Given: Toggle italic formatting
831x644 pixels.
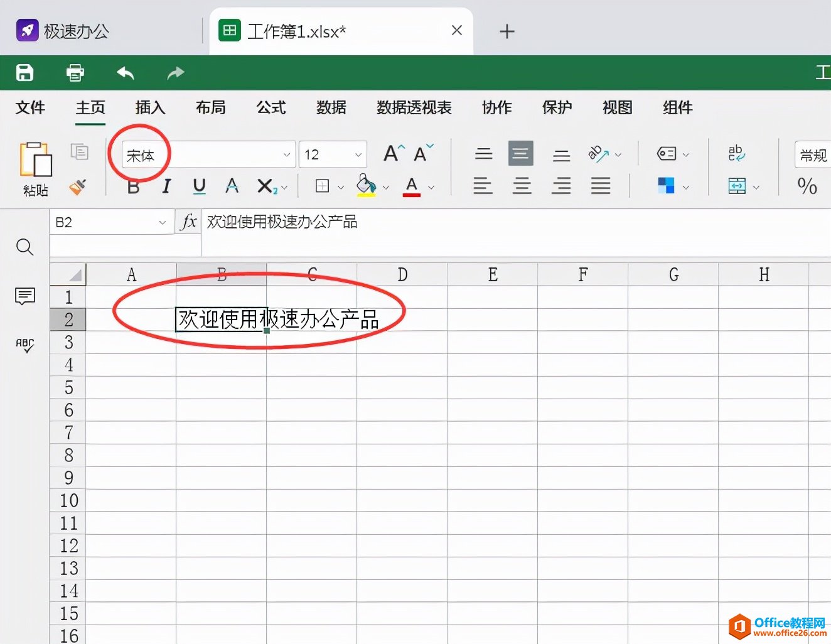Looking at the screenshot, I should point(166,186).
